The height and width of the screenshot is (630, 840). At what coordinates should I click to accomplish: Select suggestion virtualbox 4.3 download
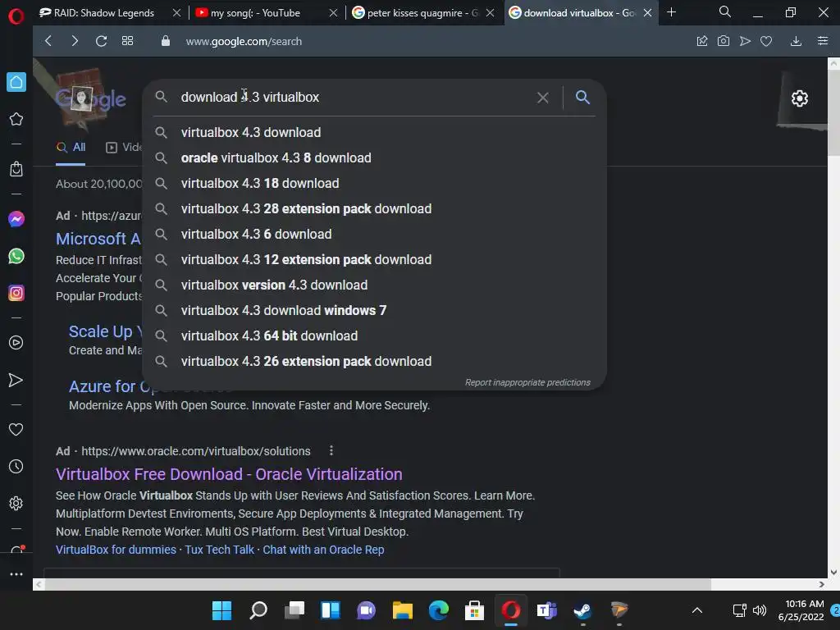[374, 132]
